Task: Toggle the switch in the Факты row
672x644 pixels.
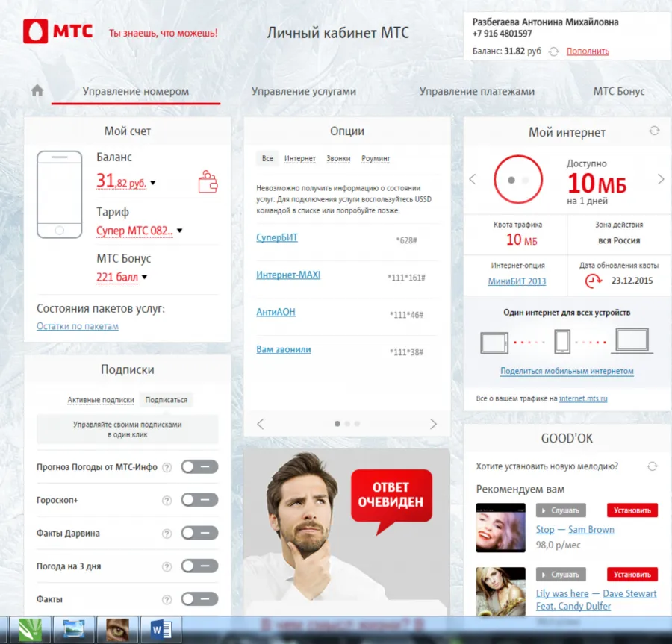Action: (x=199, y=598)
